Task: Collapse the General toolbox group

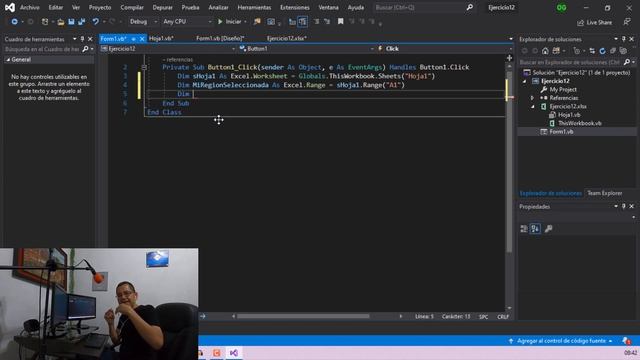Action: pos(8,60)
